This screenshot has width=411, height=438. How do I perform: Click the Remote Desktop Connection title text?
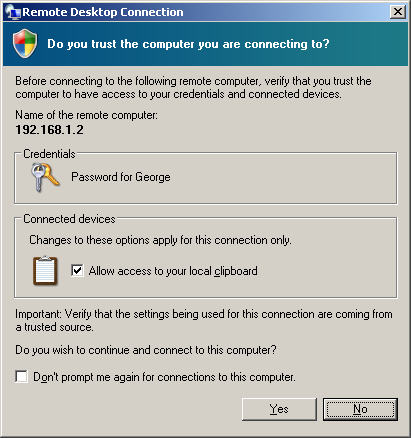click(x=103, y=12)
